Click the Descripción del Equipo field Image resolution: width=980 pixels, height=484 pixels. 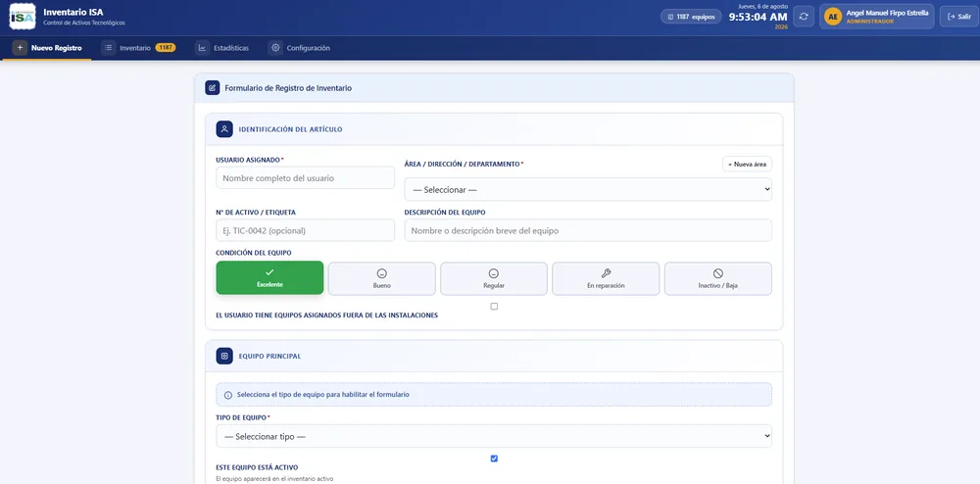point(588,230)
